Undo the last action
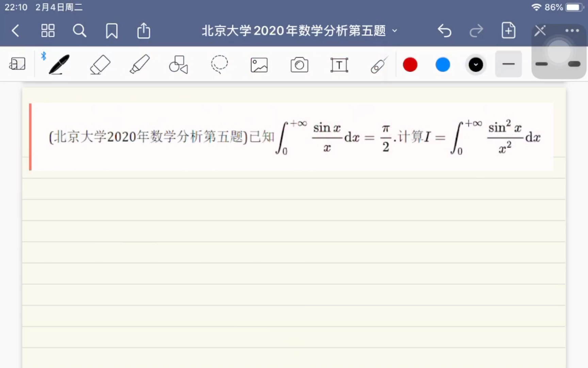 444,31
